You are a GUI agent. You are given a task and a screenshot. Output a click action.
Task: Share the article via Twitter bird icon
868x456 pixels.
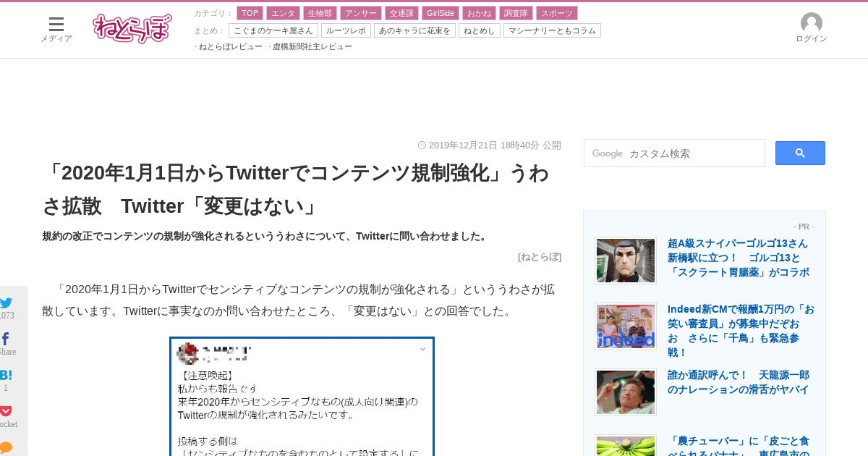[7, 303]
